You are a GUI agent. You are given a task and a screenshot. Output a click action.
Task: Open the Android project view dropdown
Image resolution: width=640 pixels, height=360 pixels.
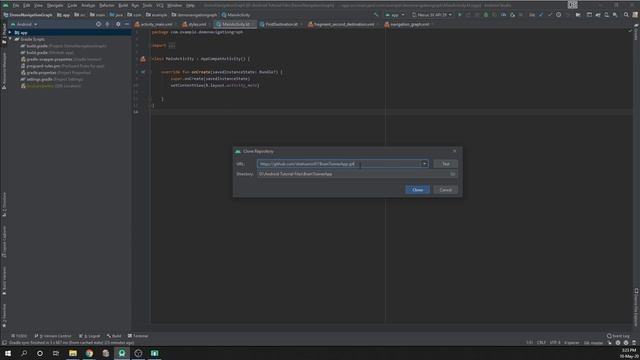[24, 24]
